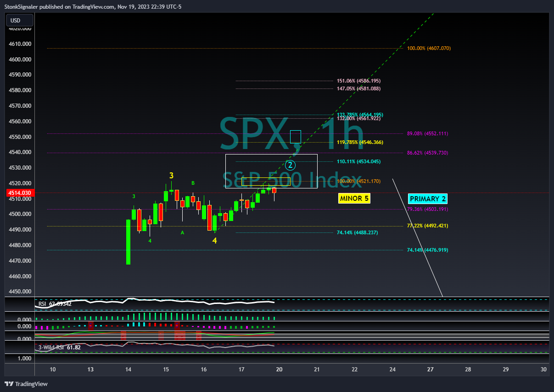Click the 4530.000 price axis label
This screenshot has height=392, width=554.
pyautogui.click(x=20, y=168)
